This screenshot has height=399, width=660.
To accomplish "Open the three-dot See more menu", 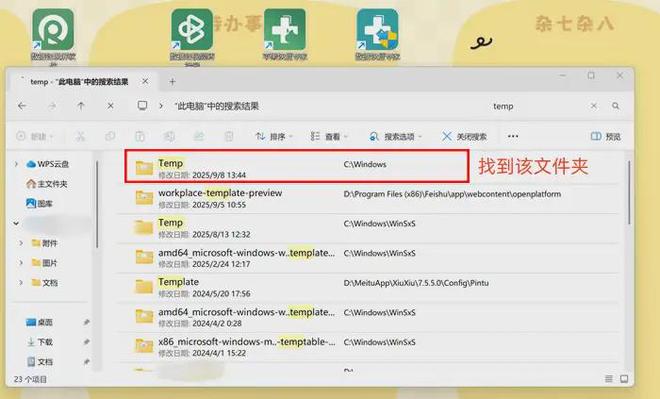I will [513, 136].
